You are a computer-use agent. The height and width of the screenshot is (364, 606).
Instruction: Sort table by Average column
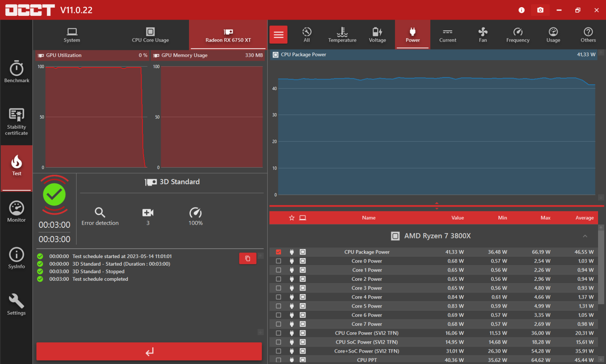[x=584, y=218]
